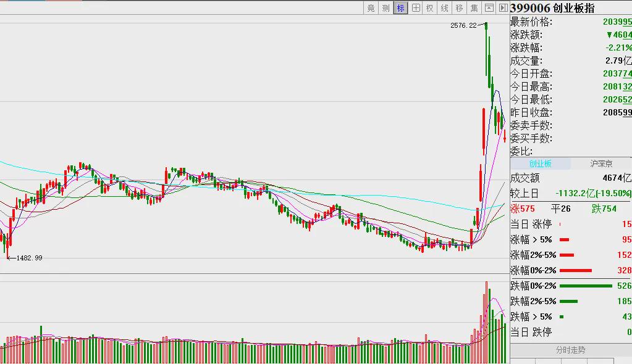Viewport: 632px width, 364px height.
Task: Click the 竞 toolbar button
Action: [371, 7]
